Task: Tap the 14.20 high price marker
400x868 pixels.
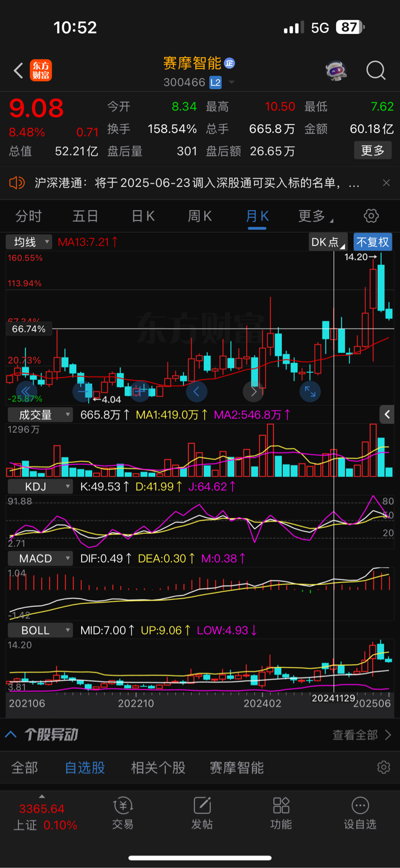Action: click(x=360, y=257)
